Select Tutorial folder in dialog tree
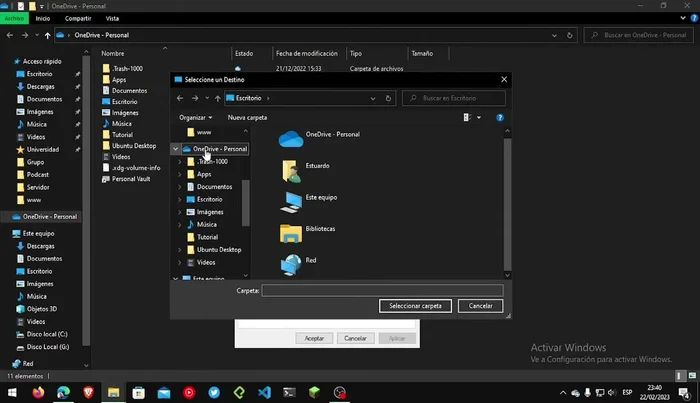The image size is (700, 403). [x=208, y=237]
